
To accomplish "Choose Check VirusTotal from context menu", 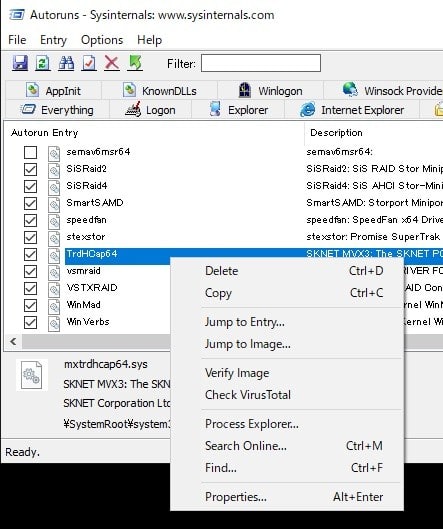I will (287, 395).
